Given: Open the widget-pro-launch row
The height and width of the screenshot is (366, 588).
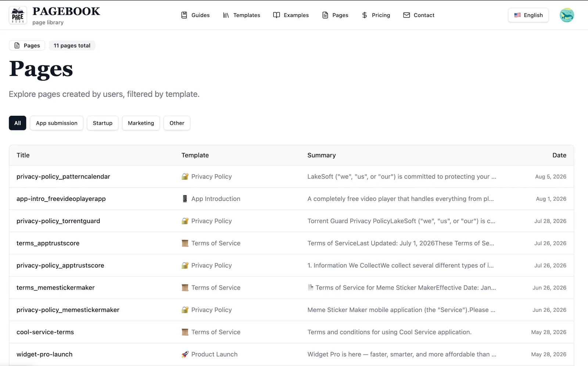Looking at the screenshot, I should pyautogui.click(x=291, y=354).
